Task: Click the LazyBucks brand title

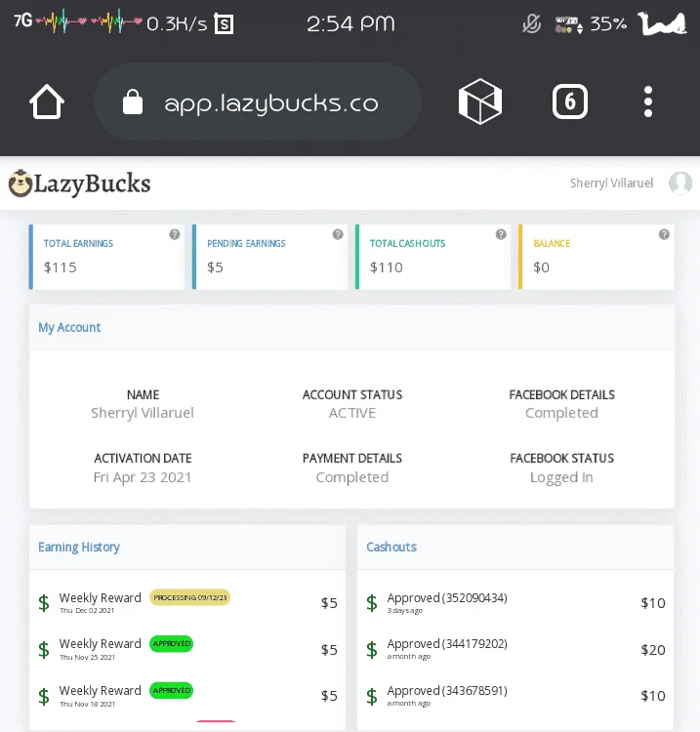Action: 92,183
